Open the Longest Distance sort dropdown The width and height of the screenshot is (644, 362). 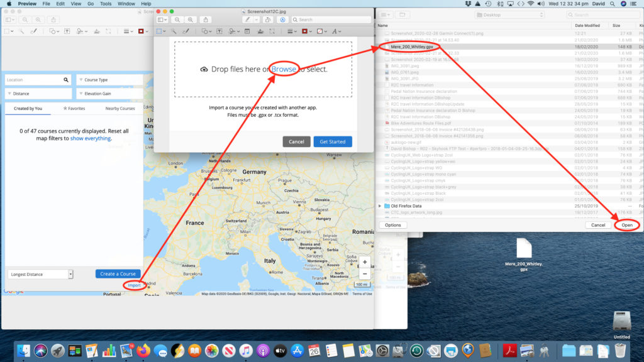(40, 274)
